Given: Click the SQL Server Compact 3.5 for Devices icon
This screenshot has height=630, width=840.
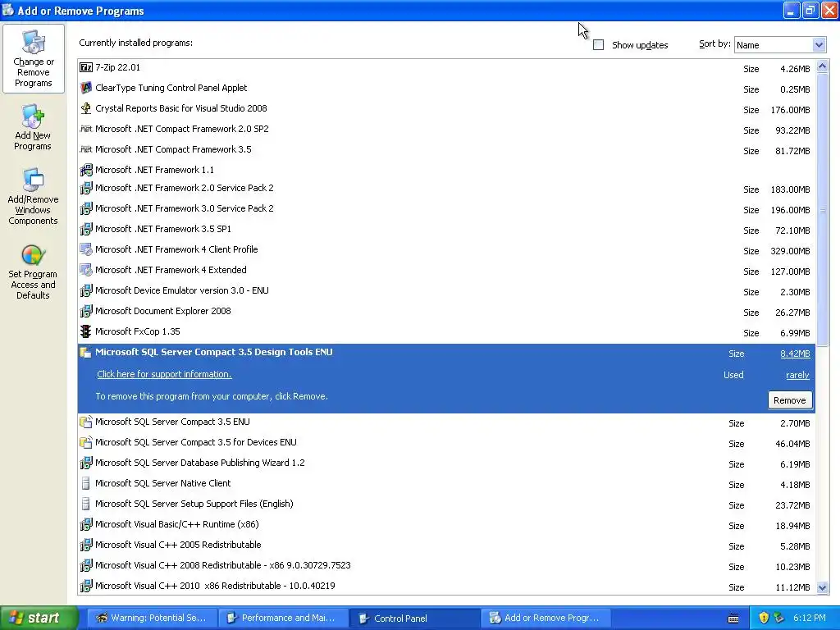Looking at the screenshot, I should coord(85,442).
